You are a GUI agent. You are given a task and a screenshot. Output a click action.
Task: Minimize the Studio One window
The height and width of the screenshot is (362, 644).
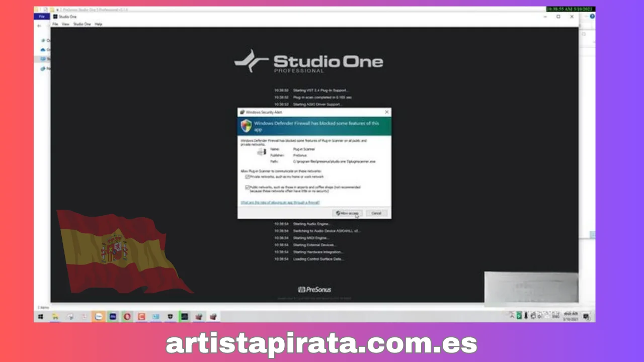coord(545,17)
